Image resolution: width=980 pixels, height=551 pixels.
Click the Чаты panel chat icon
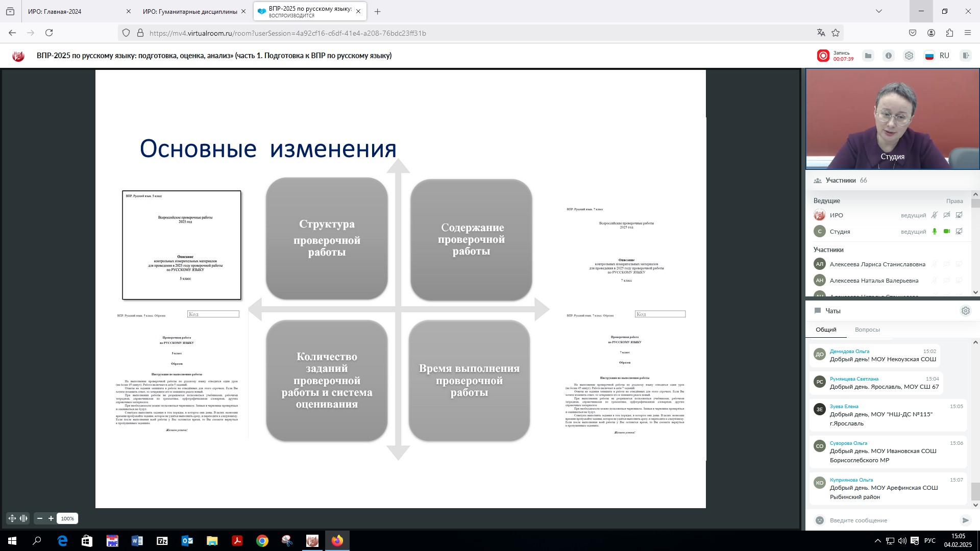(x=818, y=311)
